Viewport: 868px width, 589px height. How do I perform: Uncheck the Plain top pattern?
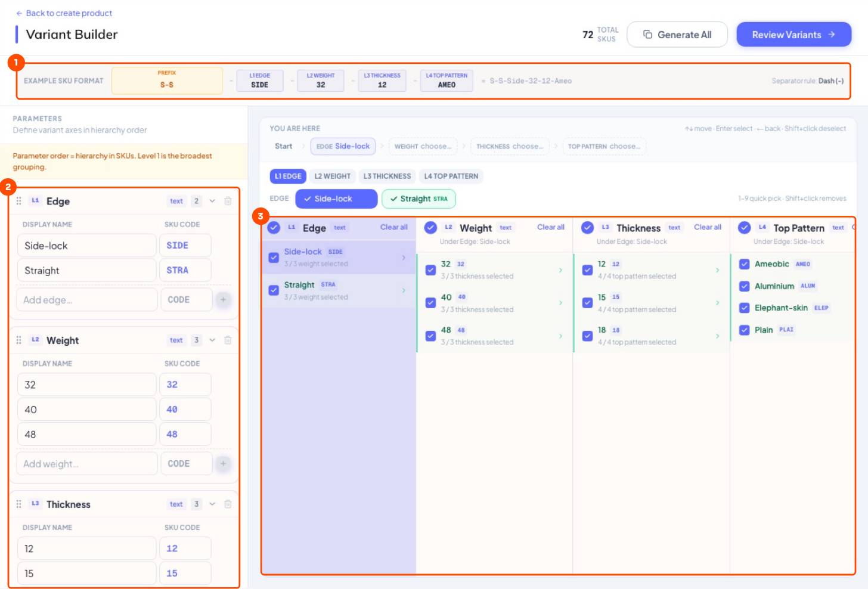click(x=744, y=330)
